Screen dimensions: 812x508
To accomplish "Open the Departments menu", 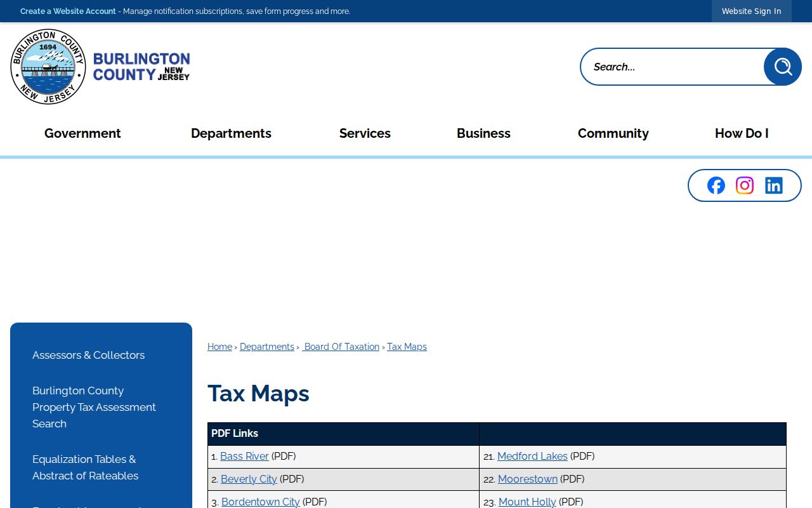I will click(231, 133).
